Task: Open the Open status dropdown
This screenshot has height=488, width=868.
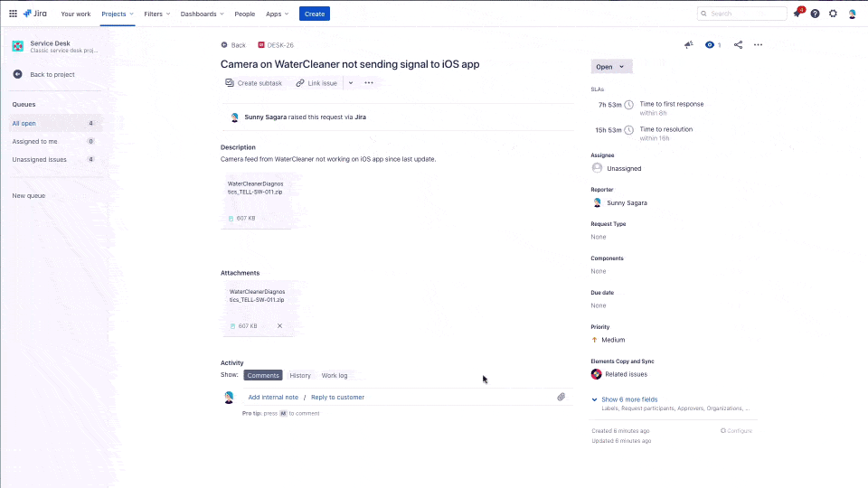Action: tap(611, 66)
